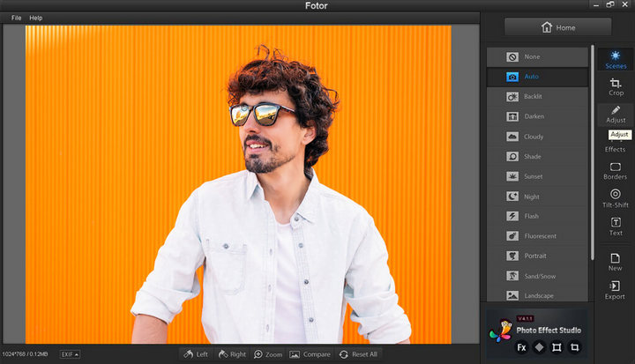Open the Tilt-Shift tool
The width and height of the screenshot is (635, 364).
pos(616,198)
